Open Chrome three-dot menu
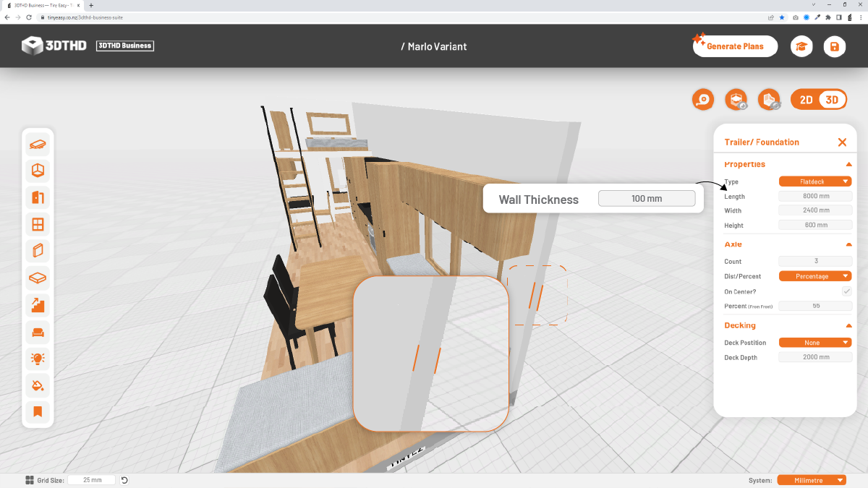Image resolution: width=868 pixels, height=488 pixels. click(859, 17)
